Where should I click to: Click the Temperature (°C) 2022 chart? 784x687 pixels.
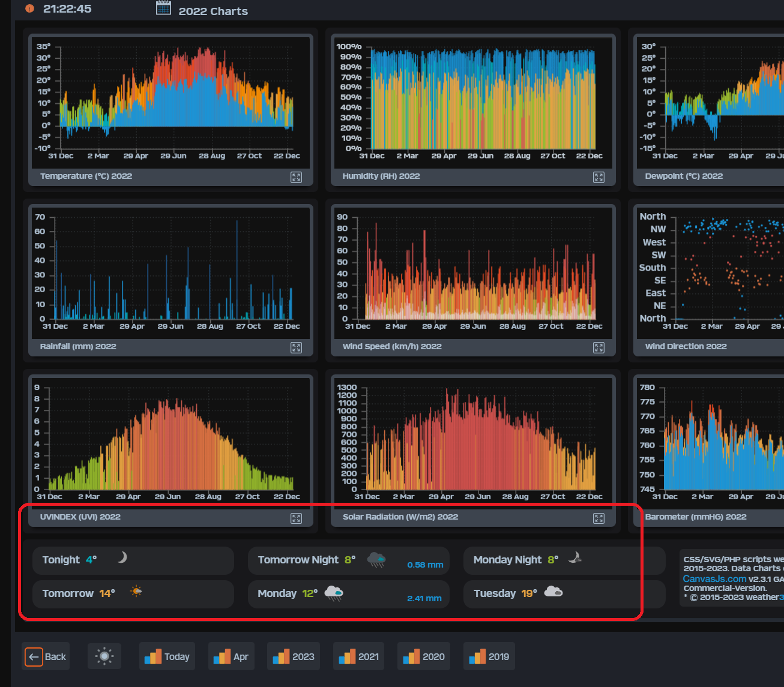pos(170,102)
